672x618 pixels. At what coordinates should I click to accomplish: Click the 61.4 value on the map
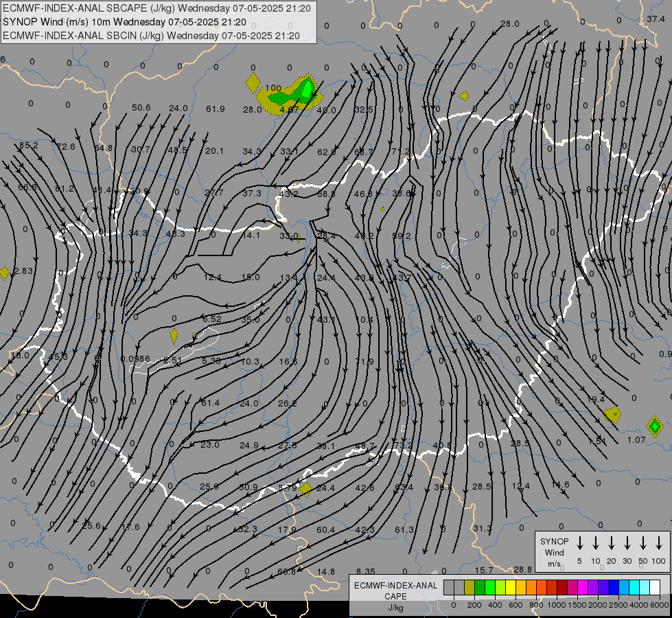210,403
